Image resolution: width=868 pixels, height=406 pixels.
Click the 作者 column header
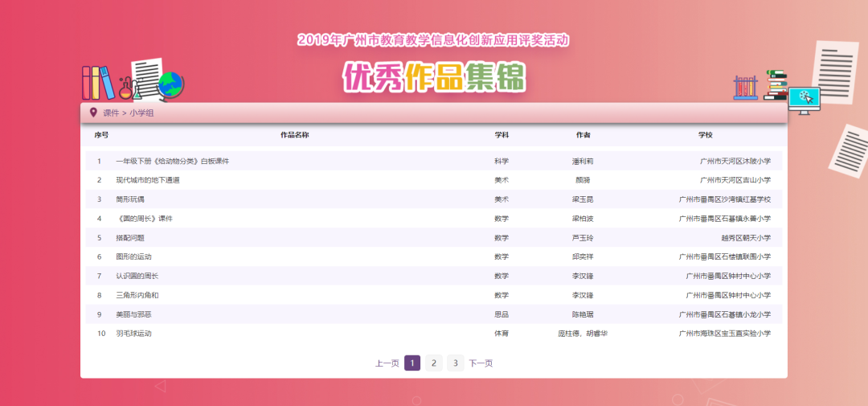tap(583, 134)
